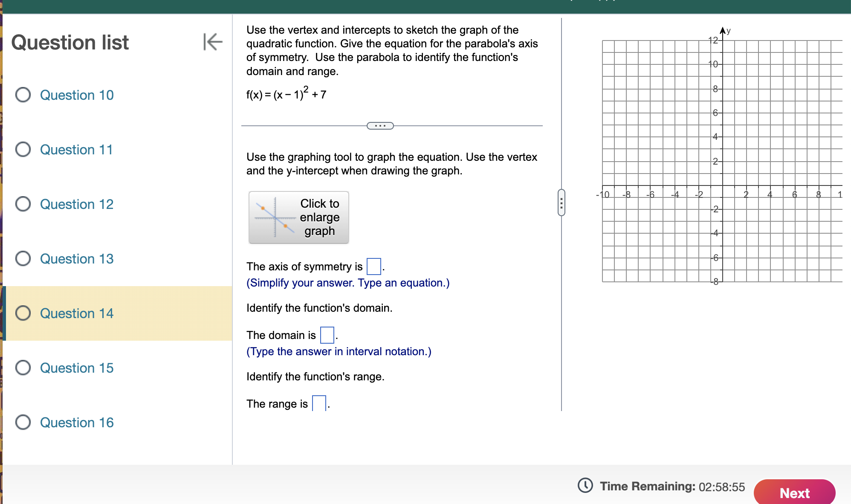The image size is (851, 504).
Task: Grab the vertical panel splitter handle
Action: pos(562,203)
